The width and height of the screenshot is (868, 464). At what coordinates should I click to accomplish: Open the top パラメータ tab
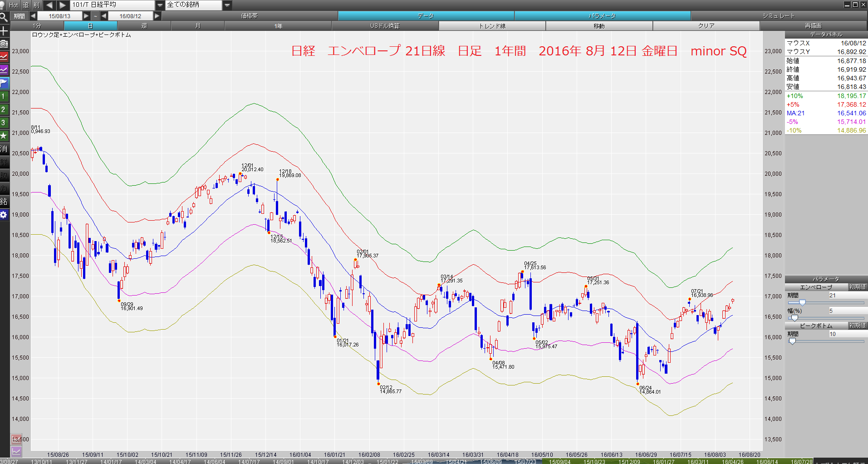pyautogui.click(x=602, y=16)
